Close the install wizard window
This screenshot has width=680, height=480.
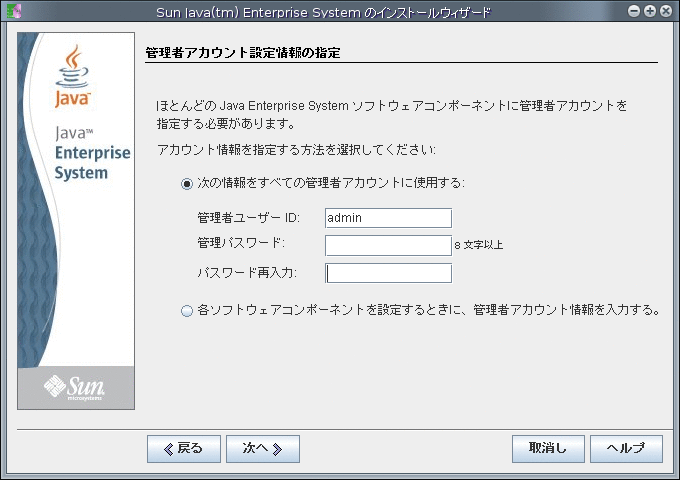pos(666,11)
